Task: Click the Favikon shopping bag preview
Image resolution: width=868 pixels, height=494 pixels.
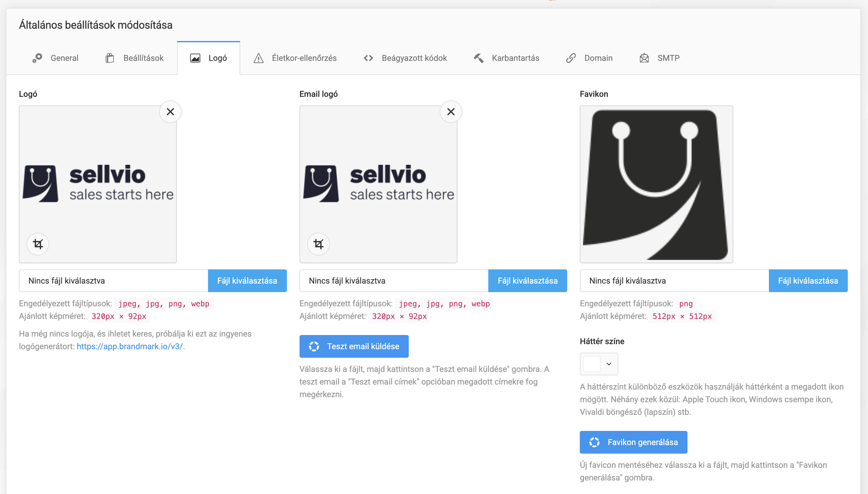Action: tap(656, 184)
